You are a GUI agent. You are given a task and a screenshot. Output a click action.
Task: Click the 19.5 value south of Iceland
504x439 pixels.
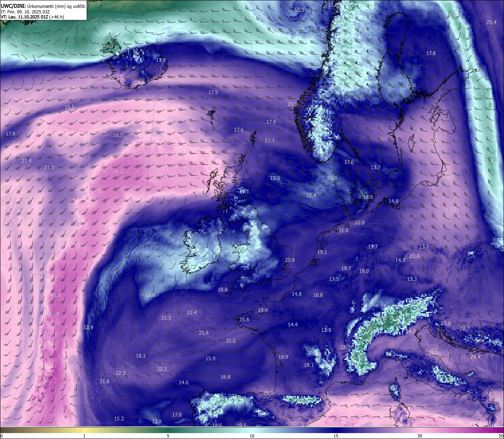pyautogui.click(x=69, y=107)
